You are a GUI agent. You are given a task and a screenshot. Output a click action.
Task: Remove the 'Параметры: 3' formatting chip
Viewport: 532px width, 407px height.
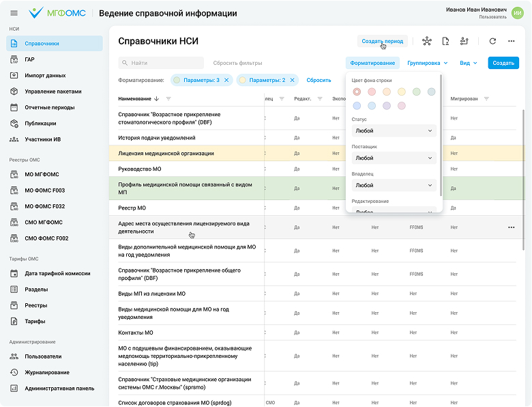point(227,80)
